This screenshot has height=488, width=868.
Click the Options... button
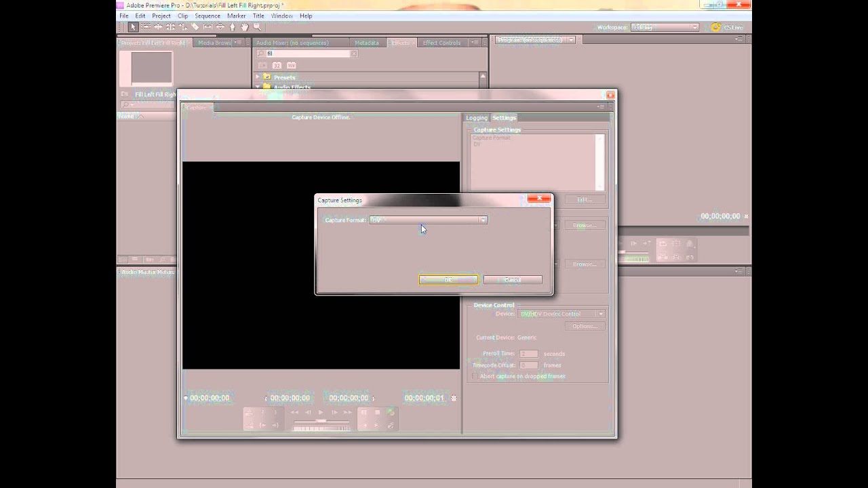coord(585,327)
